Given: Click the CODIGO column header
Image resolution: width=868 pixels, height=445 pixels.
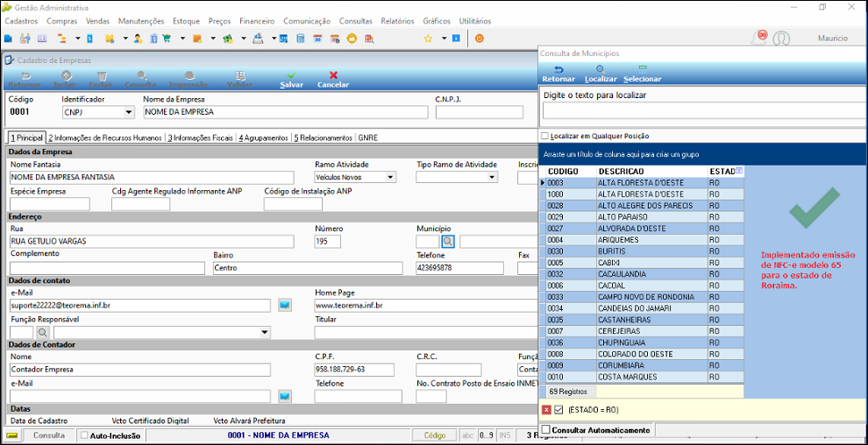Looking at the screenshot, I should [571, 172].
